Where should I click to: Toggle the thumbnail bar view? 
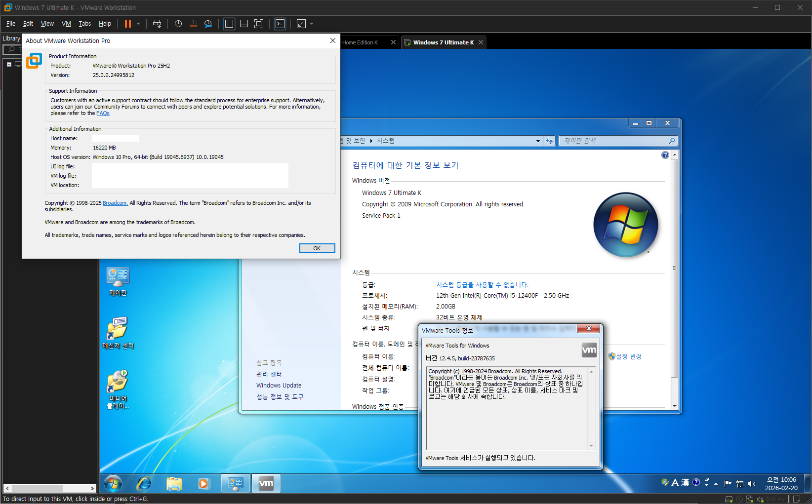pyautogui.click(x=244, y=24)
